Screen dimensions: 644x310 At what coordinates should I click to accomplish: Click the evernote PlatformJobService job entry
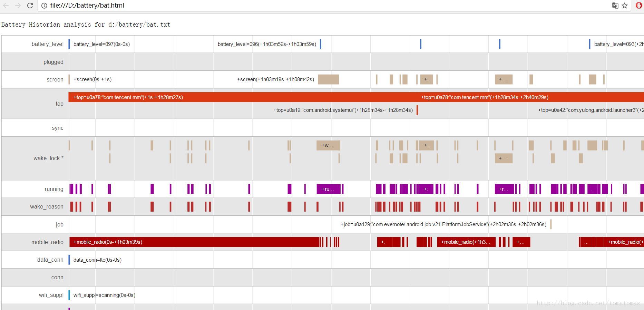click(443, 224)
